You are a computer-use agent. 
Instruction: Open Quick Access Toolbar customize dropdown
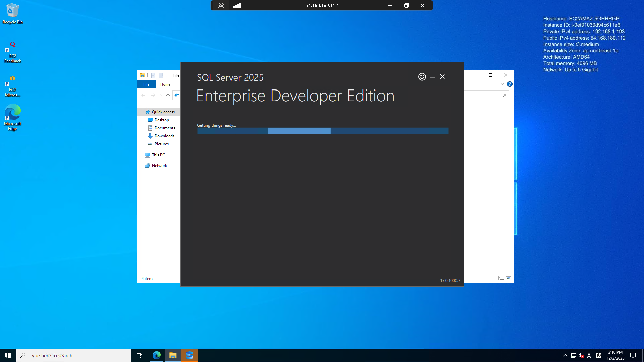[x=167, y=75]
